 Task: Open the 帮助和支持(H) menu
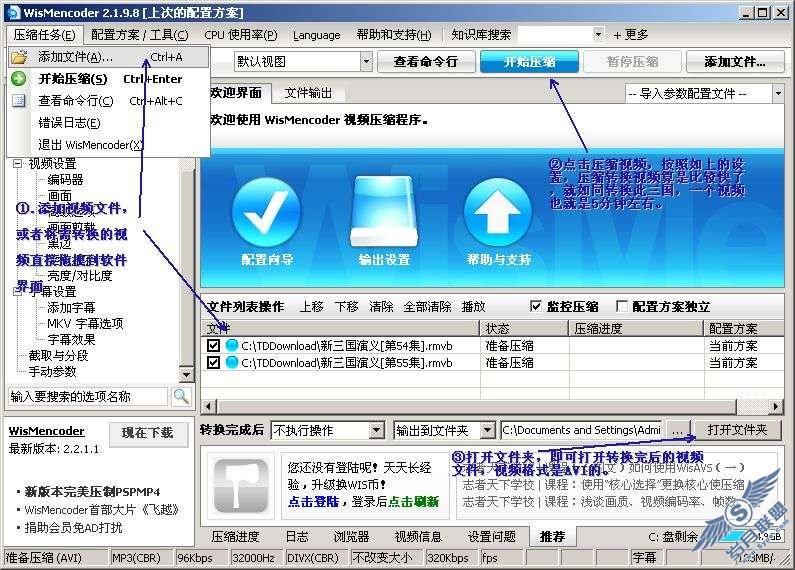tap(394, 34)
